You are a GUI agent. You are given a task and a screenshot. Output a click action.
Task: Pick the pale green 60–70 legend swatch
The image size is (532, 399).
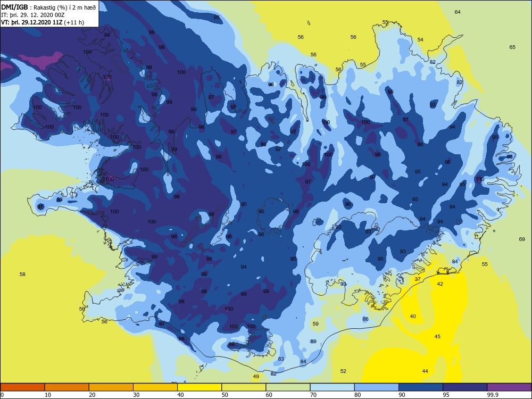point(288,387)
